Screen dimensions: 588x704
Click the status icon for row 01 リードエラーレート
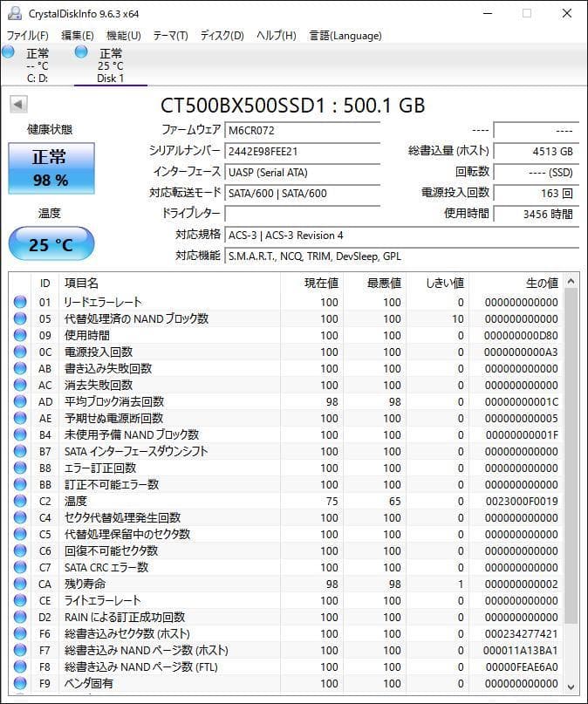tap(20, 302)
